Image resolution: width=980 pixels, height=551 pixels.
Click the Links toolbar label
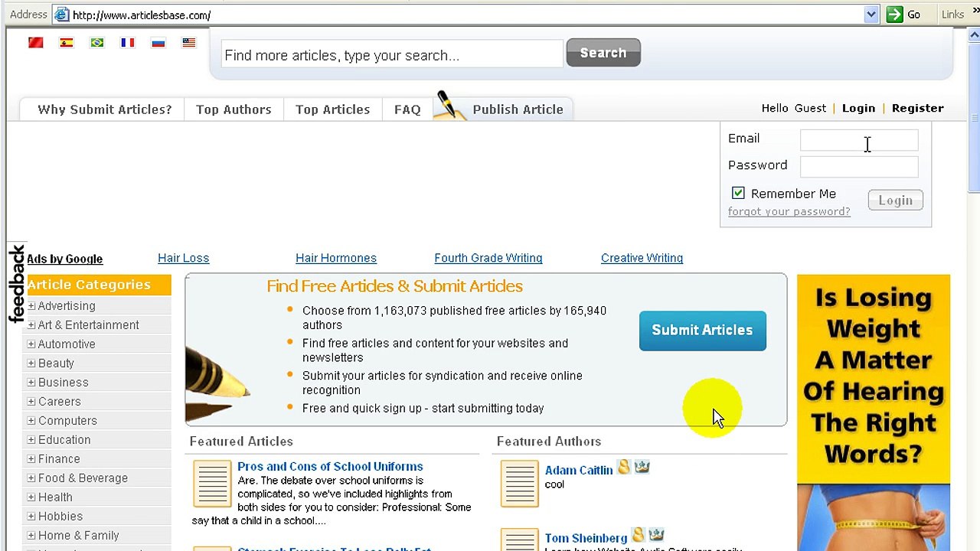[952, 15]
